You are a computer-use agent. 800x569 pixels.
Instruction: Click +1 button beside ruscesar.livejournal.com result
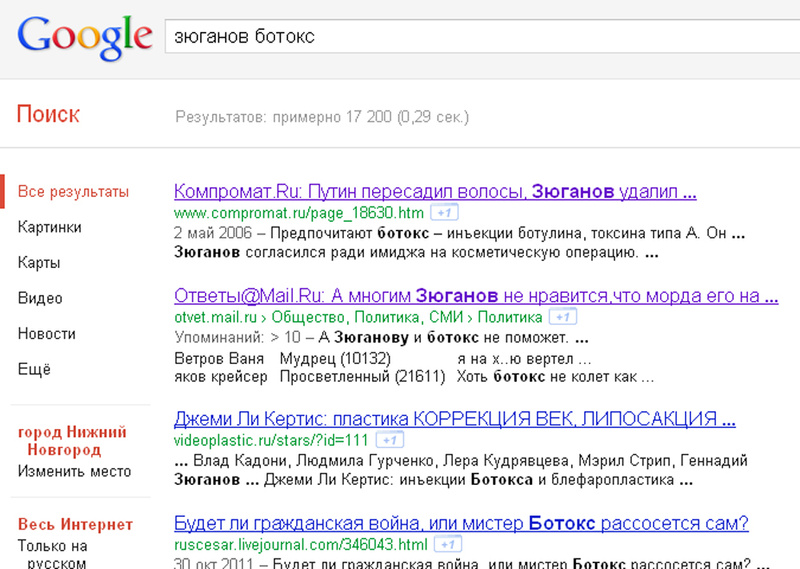click(x=448, y=544)
